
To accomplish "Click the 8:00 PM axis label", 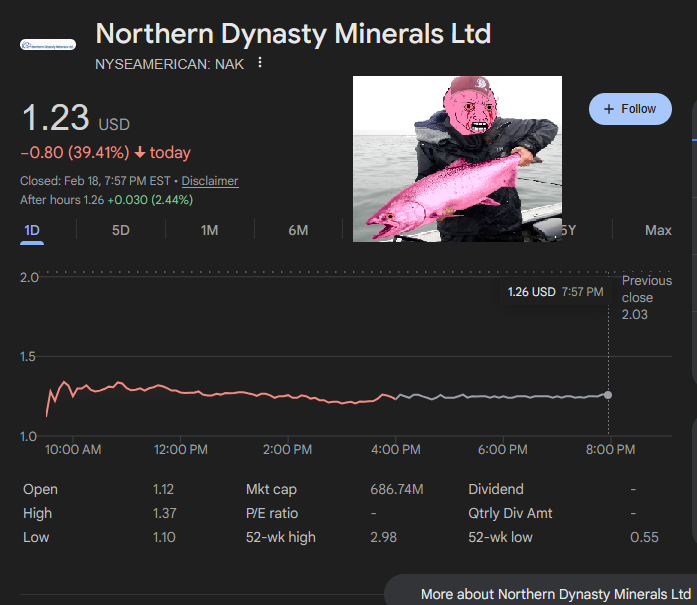I will pyautogui.click(x=610, y=449).
